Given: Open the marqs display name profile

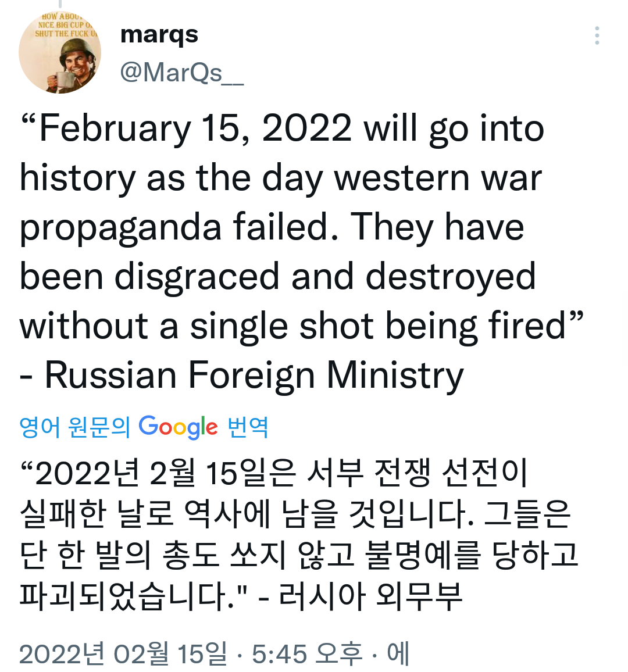Looking at the screenshot, I should click(159, 35).
